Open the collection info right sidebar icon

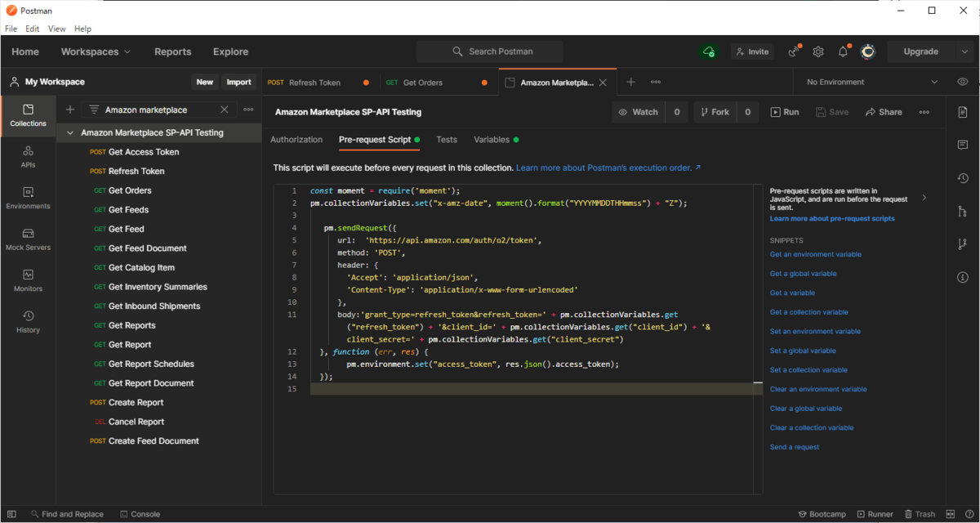[963, 278]
